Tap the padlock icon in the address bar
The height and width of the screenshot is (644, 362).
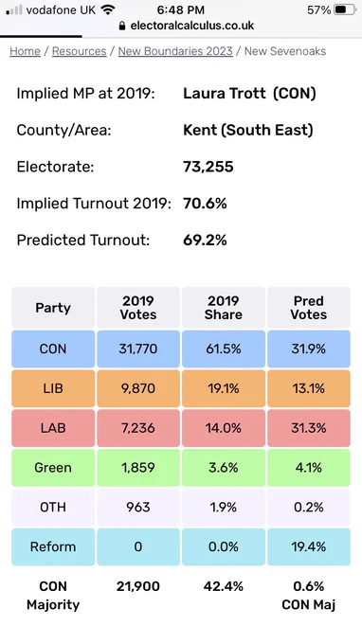pyautogui.click(x=121, y=26)
